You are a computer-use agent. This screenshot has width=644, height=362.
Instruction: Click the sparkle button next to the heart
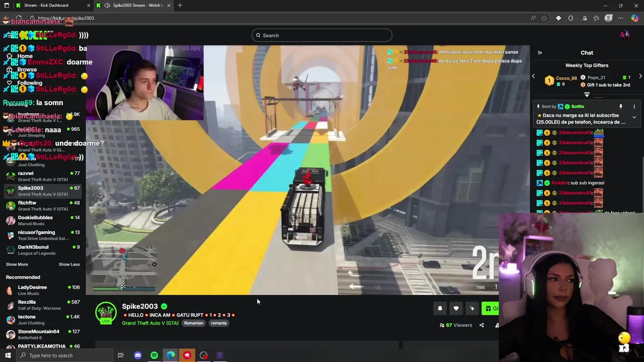tap(472, 309)
